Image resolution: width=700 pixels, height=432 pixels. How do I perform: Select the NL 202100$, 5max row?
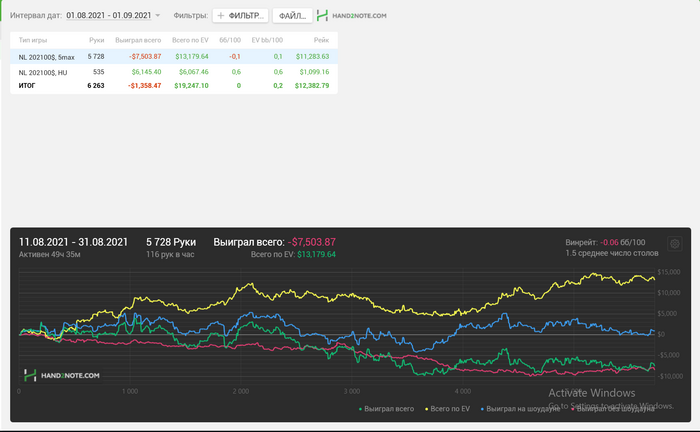tap(174, 57)
